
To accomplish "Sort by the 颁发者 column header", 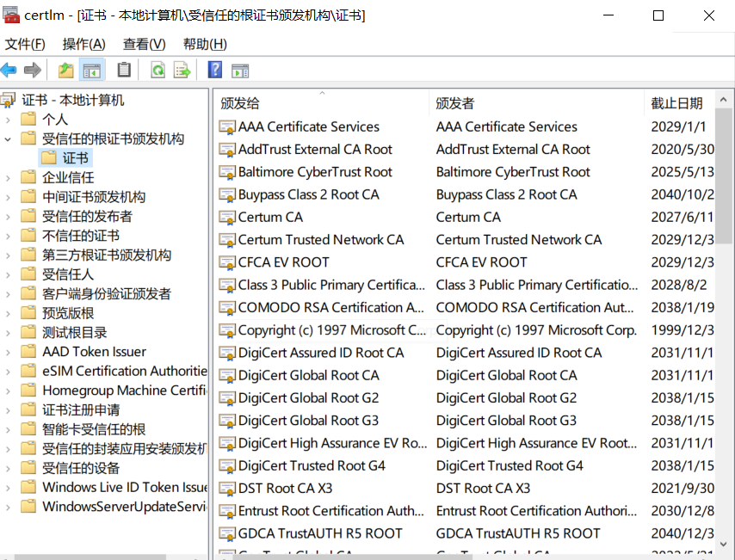I will 537,103.
